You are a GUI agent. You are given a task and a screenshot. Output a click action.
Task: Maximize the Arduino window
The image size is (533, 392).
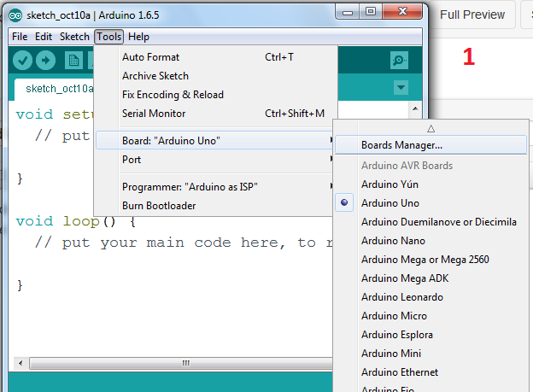tap(371, 12)
